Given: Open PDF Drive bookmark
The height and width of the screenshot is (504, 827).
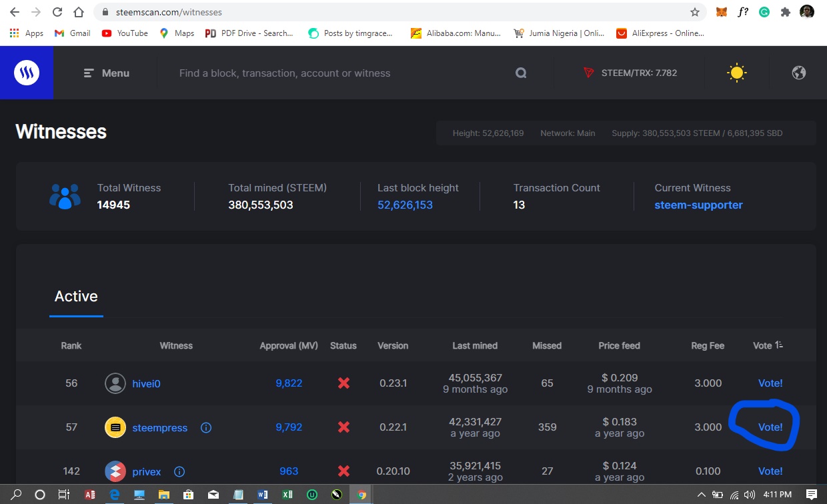Looking at the screenshot, I should point(249,33).
